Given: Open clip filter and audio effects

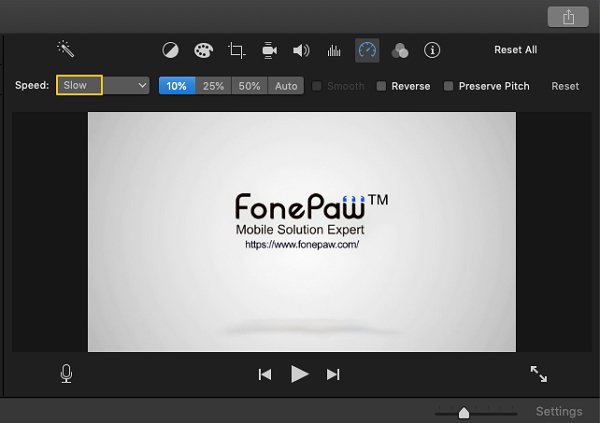Looking at the screenshot, I should coord(400,51).
